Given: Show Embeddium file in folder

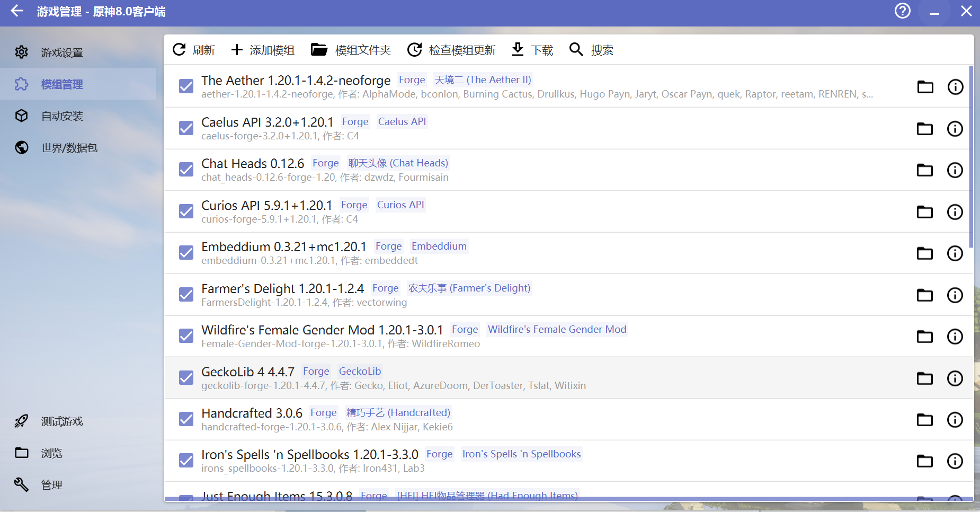Looking at the screenshot, I should [925, 253].
